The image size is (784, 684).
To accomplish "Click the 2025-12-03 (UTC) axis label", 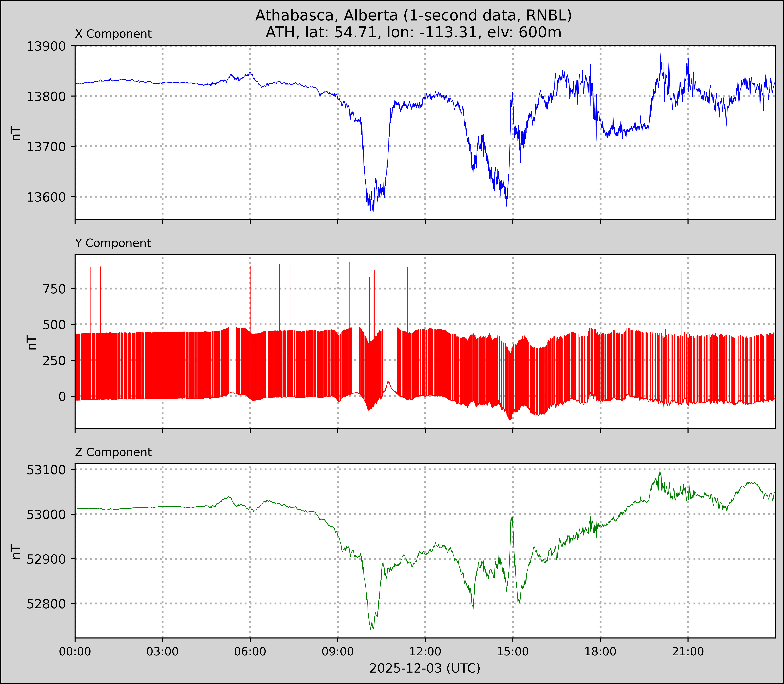I will coord(425,668).
